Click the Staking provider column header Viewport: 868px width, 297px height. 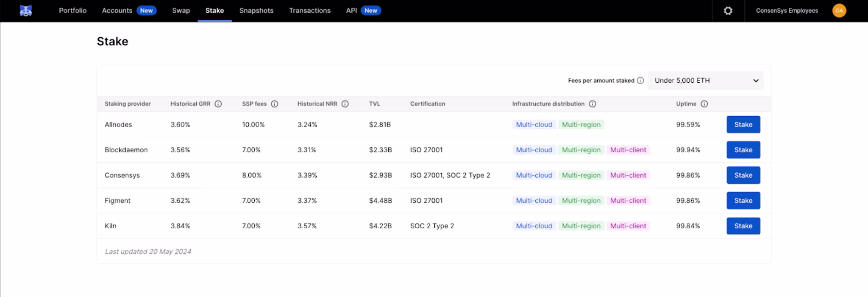(x=128, y=104)
